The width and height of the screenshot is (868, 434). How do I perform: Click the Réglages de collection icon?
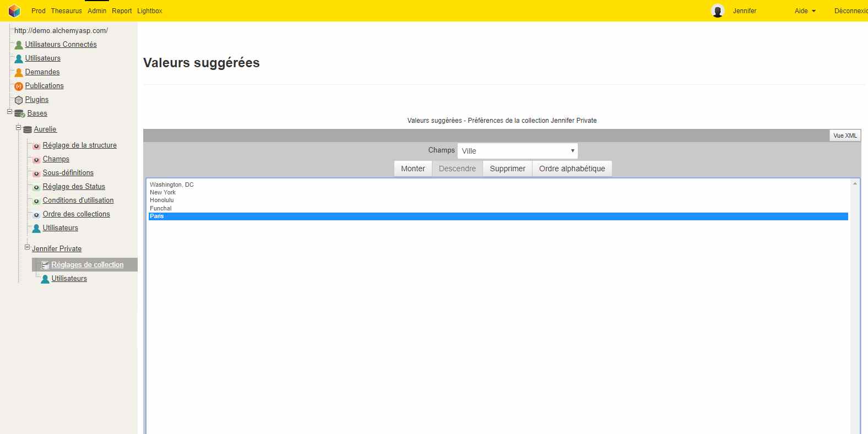pyautogui.click(x=45, y=265)
